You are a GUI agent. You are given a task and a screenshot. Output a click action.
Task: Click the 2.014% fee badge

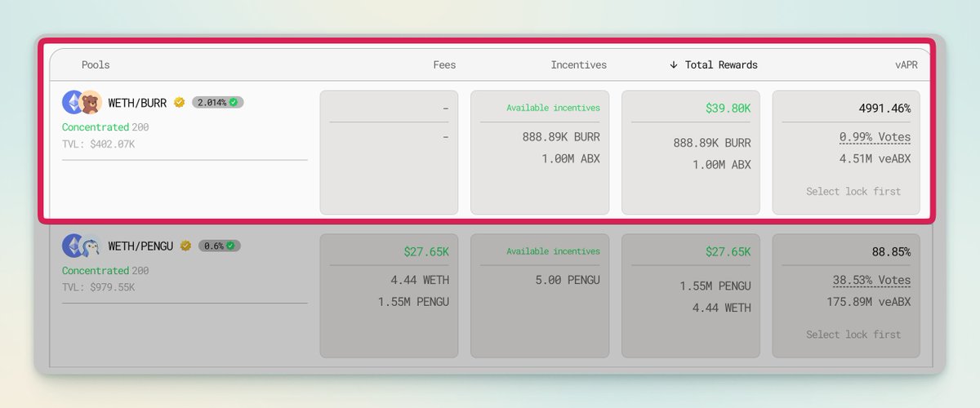pos(218,103)
